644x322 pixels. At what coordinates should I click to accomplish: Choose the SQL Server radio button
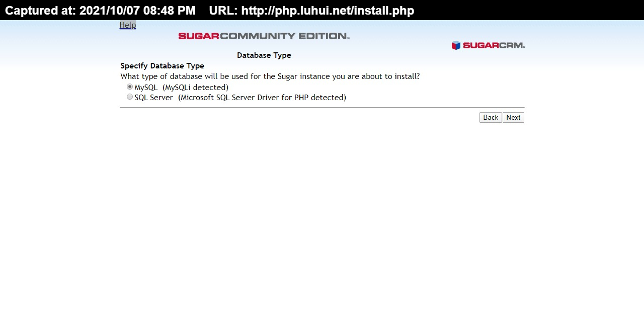coord(130,97)
